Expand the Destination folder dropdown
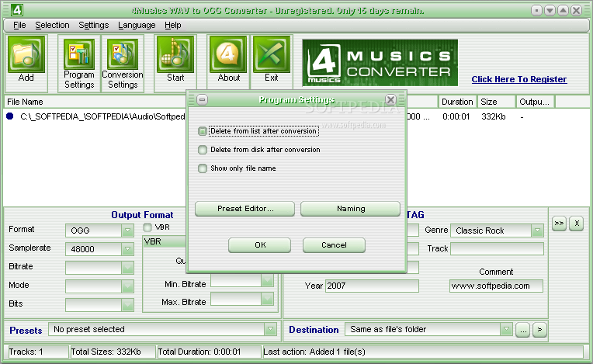 506,329
